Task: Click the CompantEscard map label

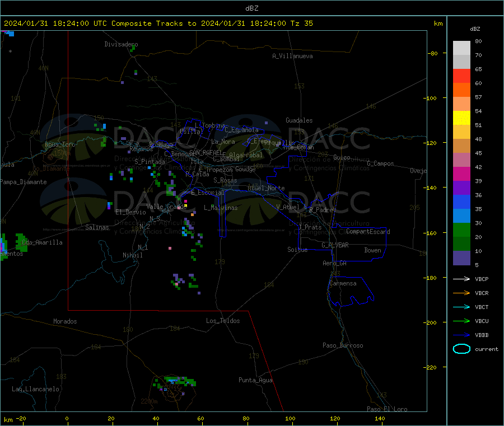Action: (x=368, y=231)
